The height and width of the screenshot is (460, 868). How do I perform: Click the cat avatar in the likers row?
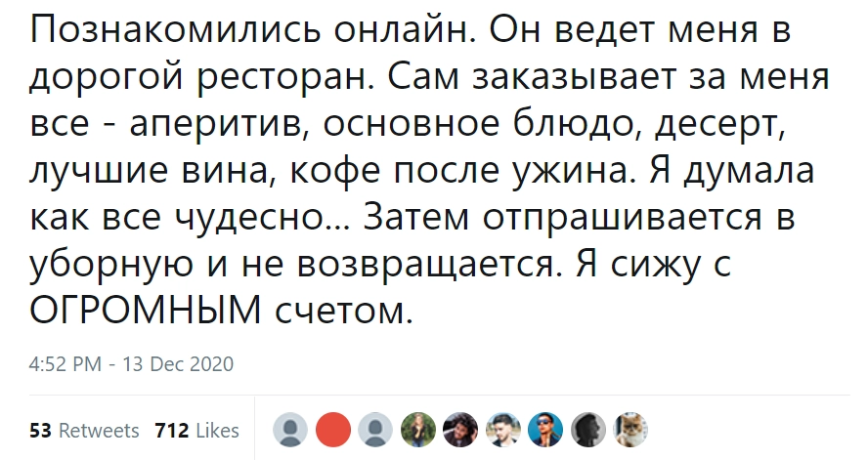coord(628,429)
